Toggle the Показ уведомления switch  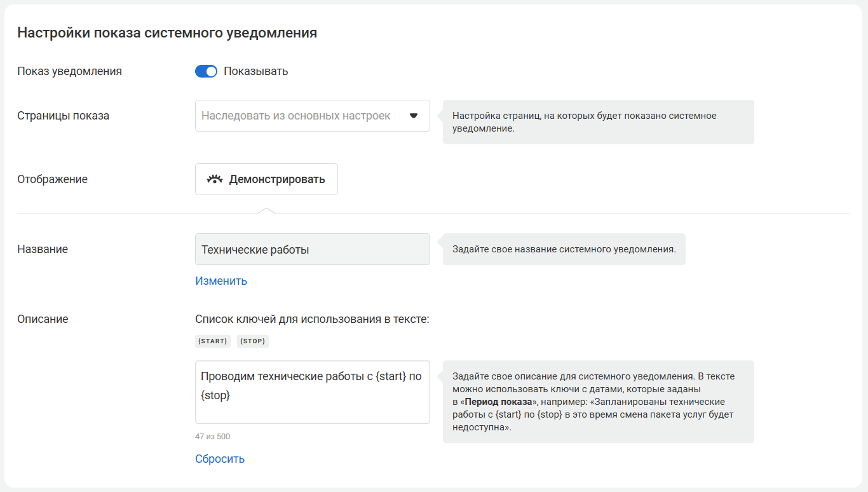click(206, 71)
